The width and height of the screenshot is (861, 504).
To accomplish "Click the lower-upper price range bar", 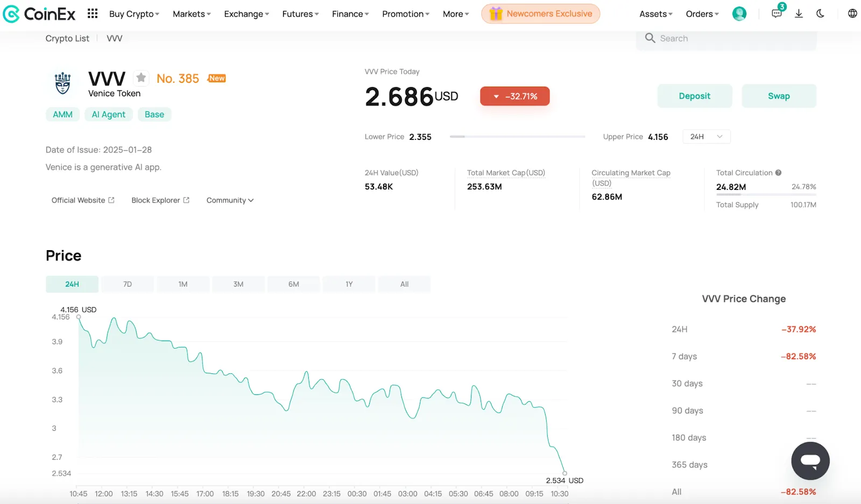I will click(x=517, y=137).
